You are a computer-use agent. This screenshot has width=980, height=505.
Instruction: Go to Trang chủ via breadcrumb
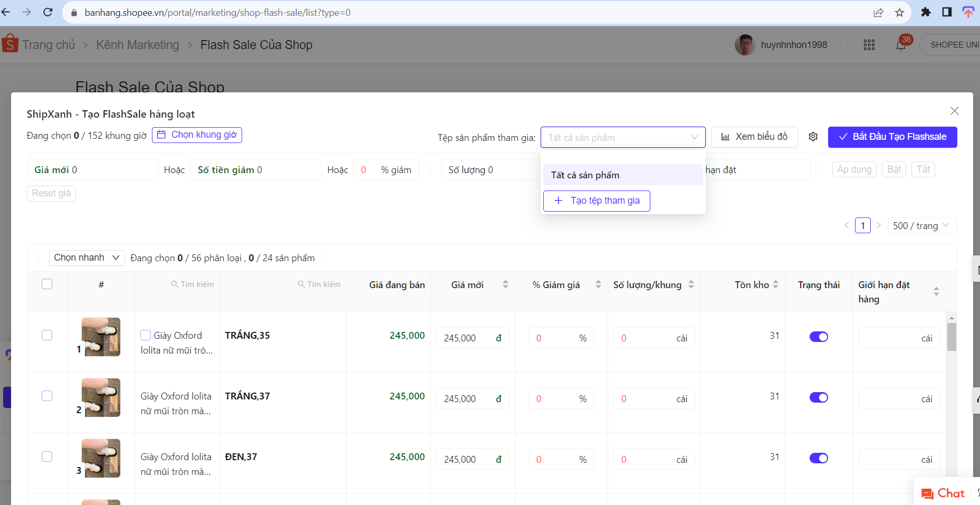[x=49, y=44]
